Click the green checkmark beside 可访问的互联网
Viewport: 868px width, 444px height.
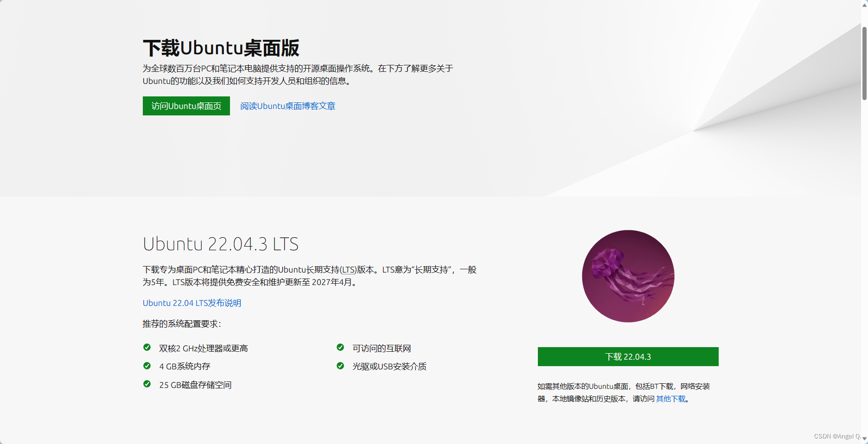click(x=341, y=347)
